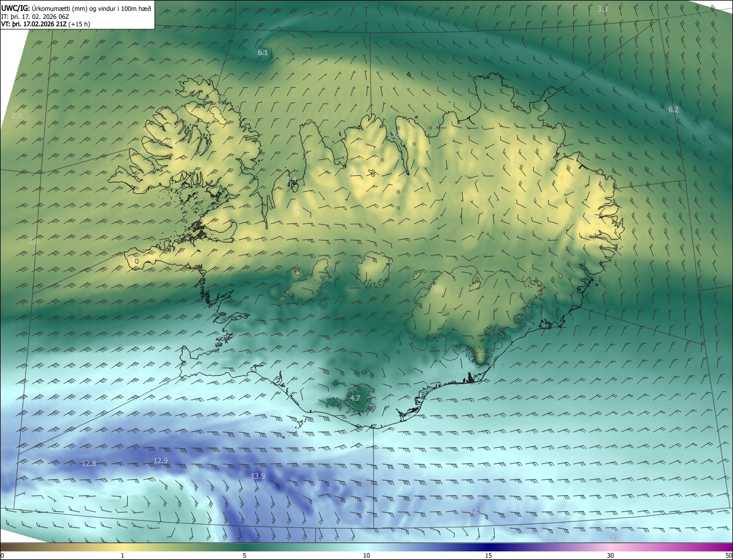The height and width of the screenshot is (560, 733).
Task: Click the 6.2 value label off the northeast coast
Action: 673,109
